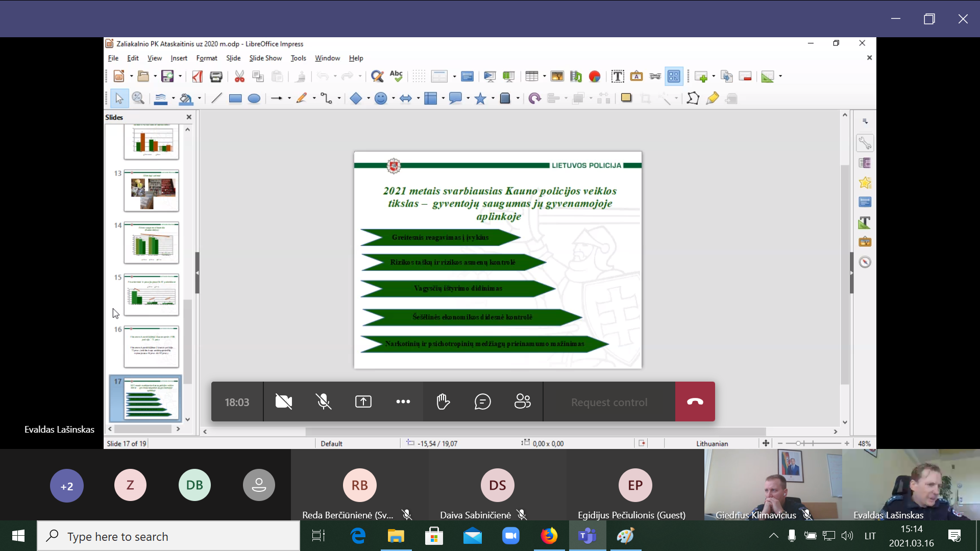Open the Format menu
Image resolution: width=980 pixels, height=551 pixels.
[x=206, y=58]
